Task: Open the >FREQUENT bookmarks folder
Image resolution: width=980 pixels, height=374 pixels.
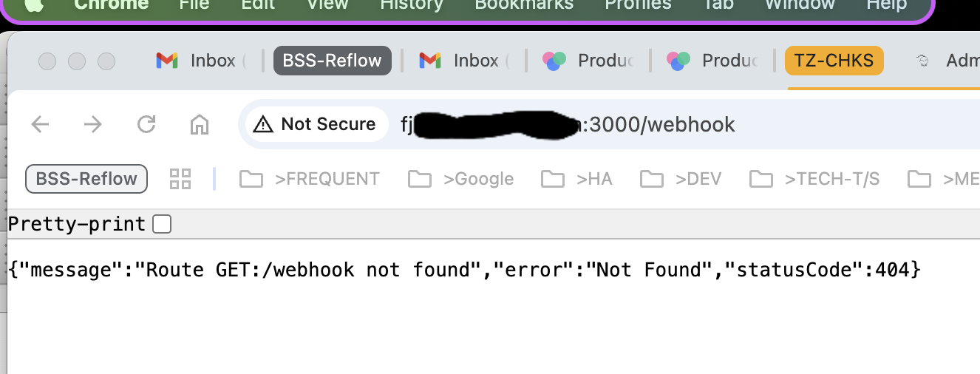Action: tap(310, 179)
